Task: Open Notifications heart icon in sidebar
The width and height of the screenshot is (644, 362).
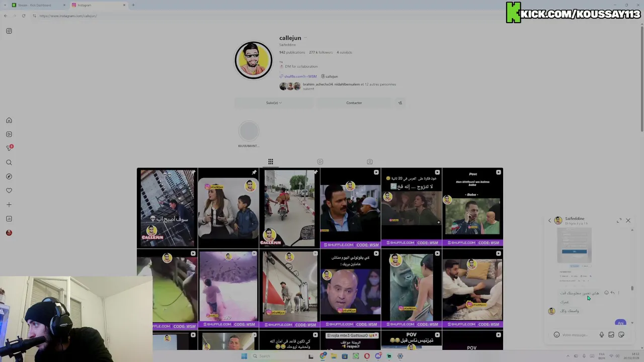Action: 9,191
